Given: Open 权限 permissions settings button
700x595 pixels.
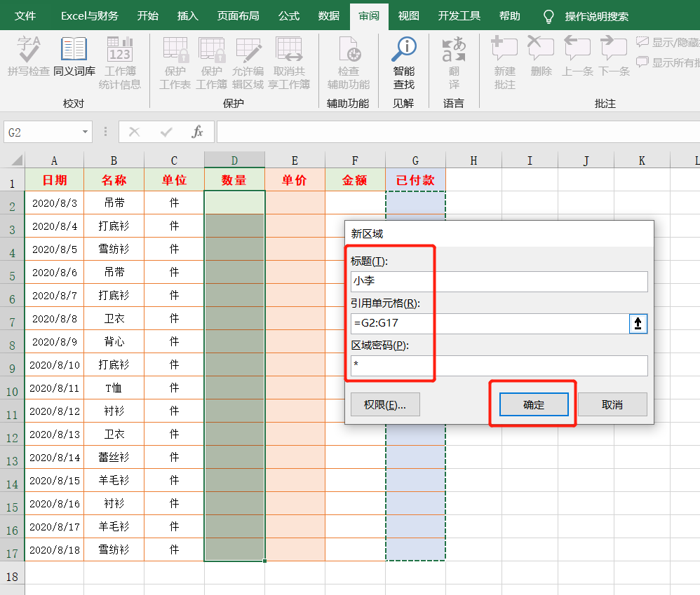Looking at the screenshot, I should [x=385, y=404].
